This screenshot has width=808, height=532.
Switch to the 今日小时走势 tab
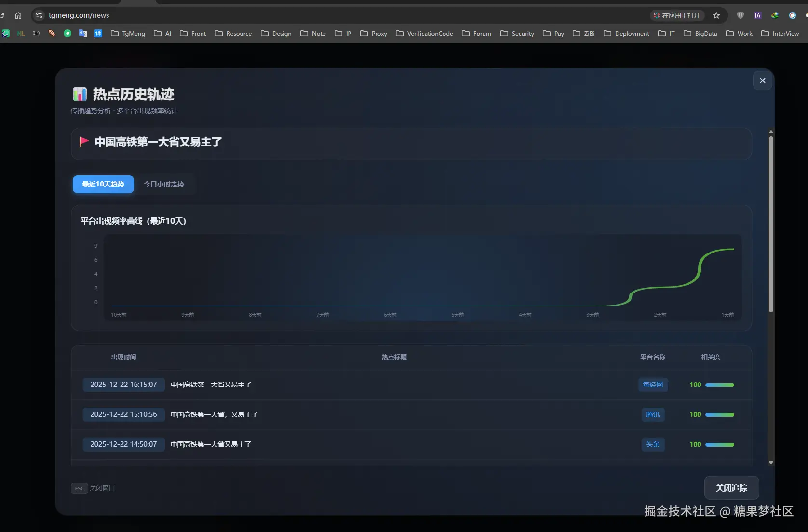click(x=164, y=184)
